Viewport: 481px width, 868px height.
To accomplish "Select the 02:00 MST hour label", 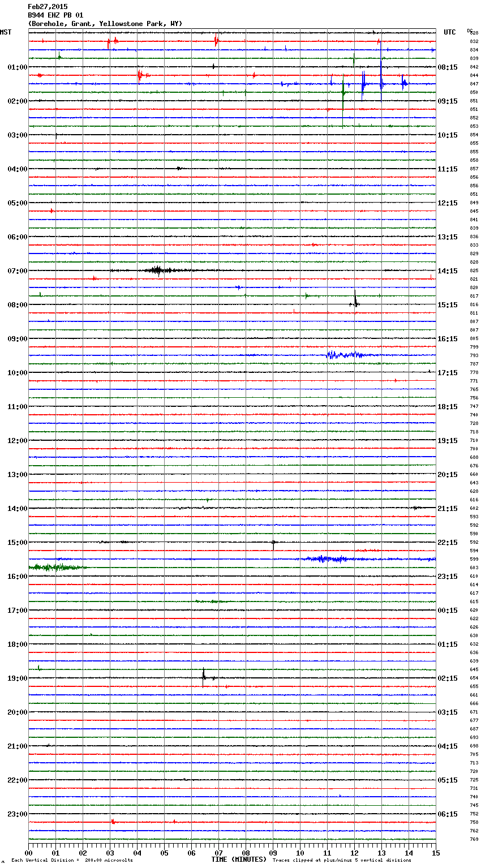I will [x=18, y=101].
